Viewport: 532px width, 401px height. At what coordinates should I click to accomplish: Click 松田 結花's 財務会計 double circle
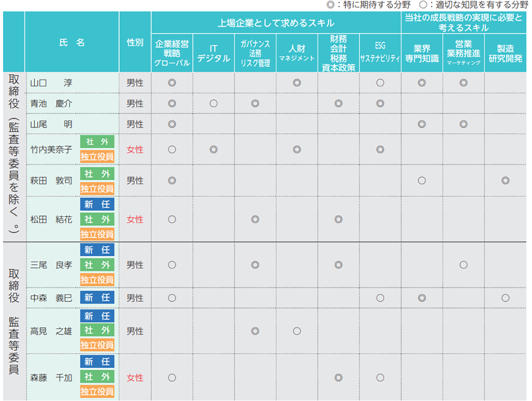pyautogui.click(x=338, y=219)
